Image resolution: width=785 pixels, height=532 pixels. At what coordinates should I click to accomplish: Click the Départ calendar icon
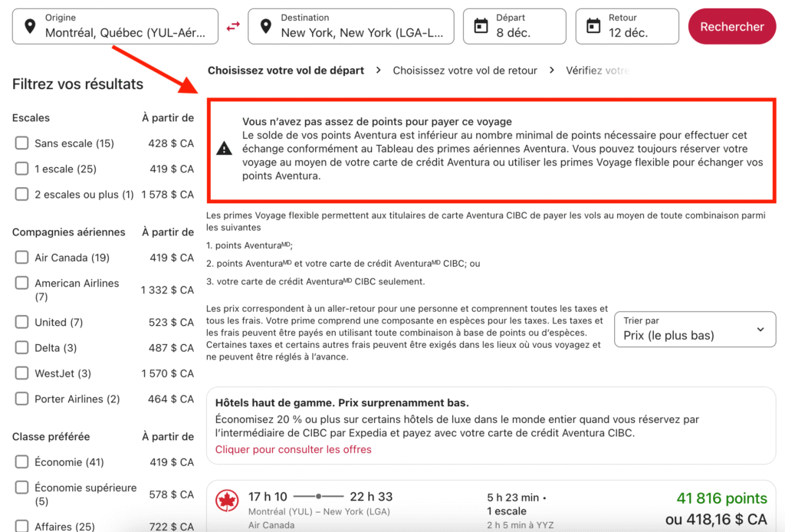pos(481,26)
